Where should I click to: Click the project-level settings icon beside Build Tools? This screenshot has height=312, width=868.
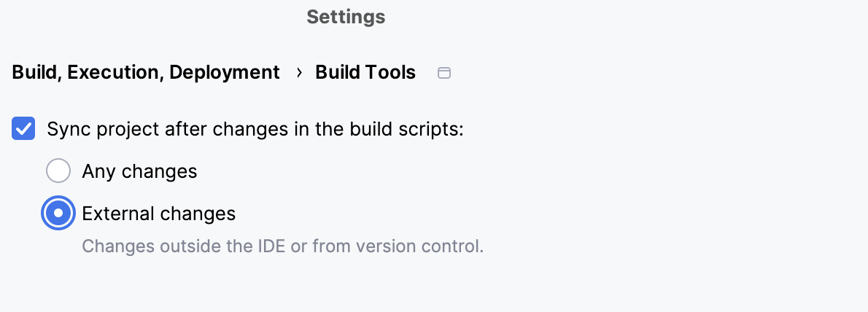(x=443, y=73)
